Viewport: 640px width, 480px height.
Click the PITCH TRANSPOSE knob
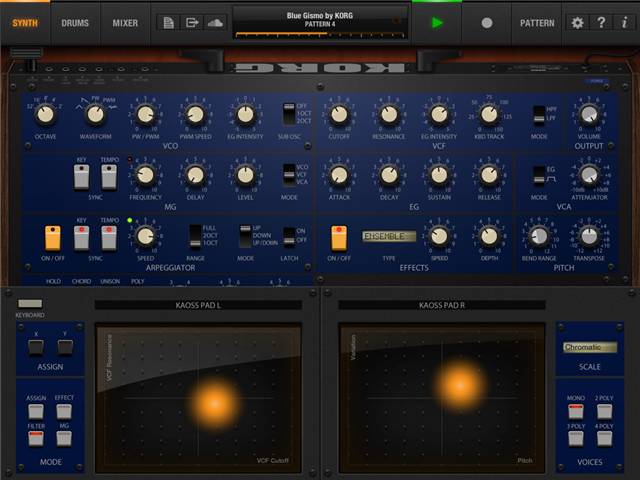[x=589, y=236]
